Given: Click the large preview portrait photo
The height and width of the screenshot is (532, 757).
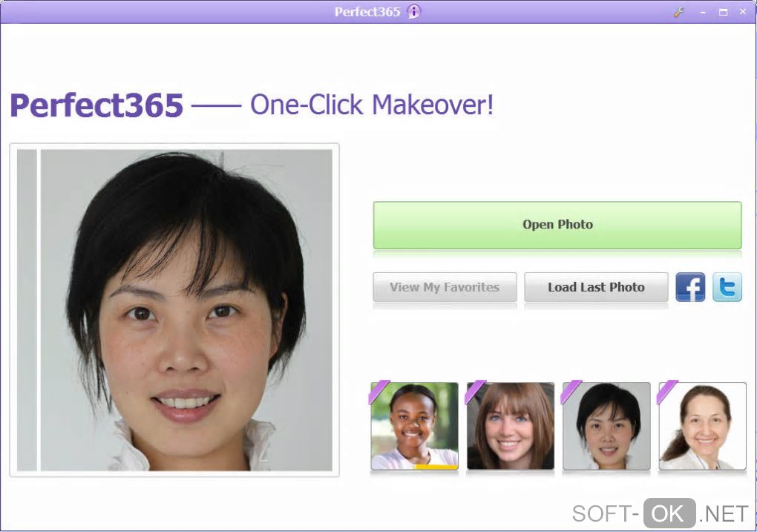Looking at the screenshot, I should pos(174,310).
